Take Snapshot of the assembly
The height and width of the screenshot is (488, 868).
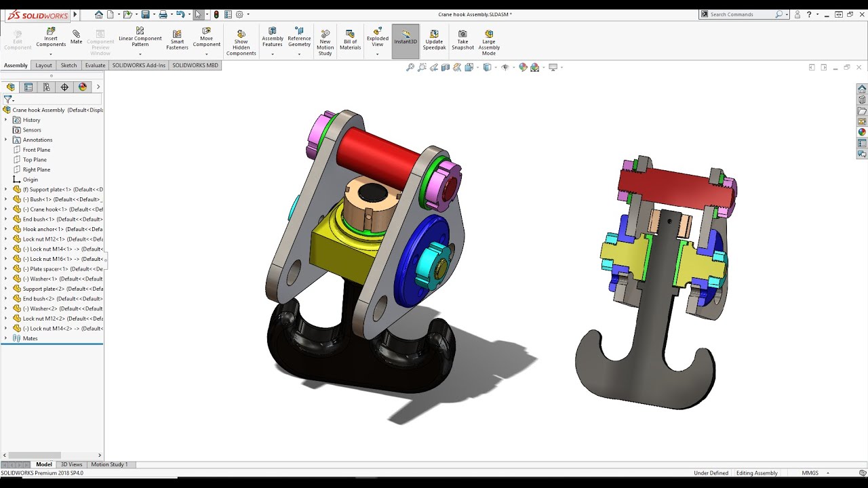pos(462,40)
